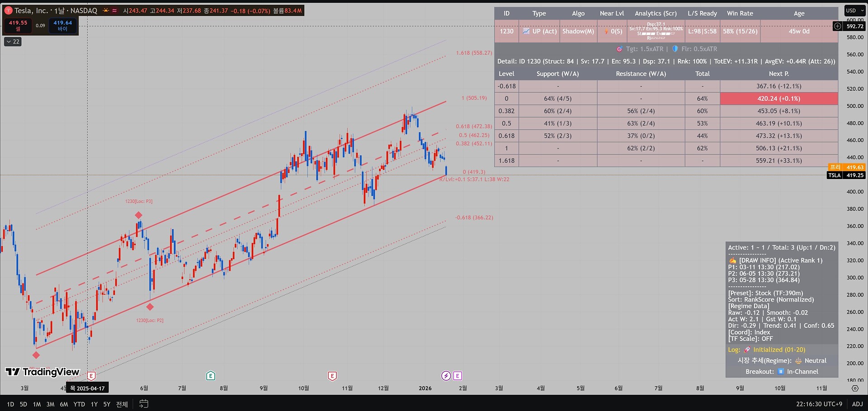Viewport: 868px width, 411px height.
Task: Toggle the ADJ adjusted data button
Action: pyautogui.click(x=857, y=404)
